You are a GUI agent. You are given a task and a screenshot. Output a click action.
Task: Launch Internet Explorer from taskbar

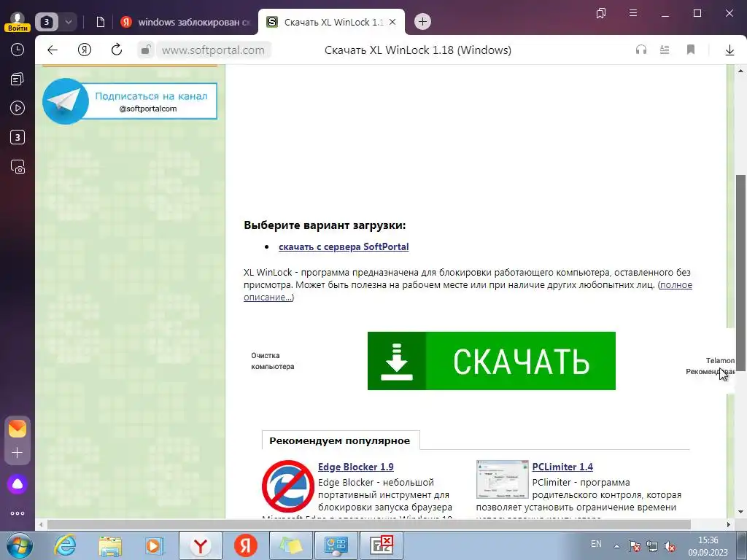click(65, 545)
